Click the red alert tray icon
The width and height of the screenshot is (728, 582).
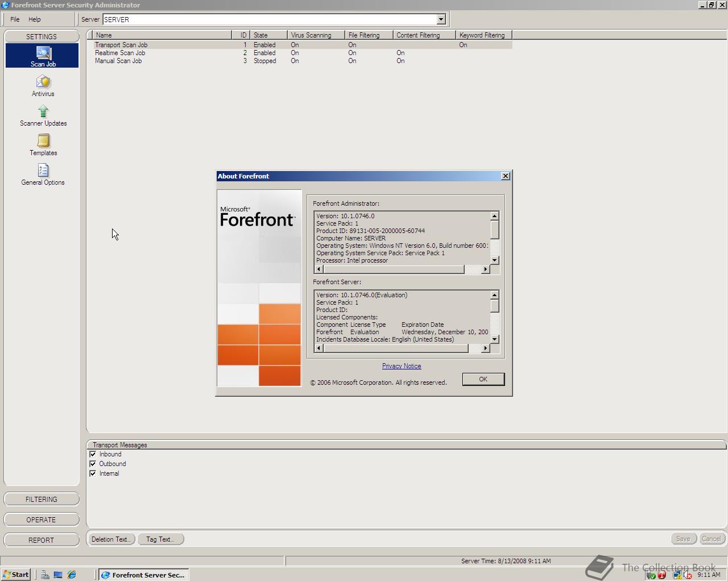[661, 575]
